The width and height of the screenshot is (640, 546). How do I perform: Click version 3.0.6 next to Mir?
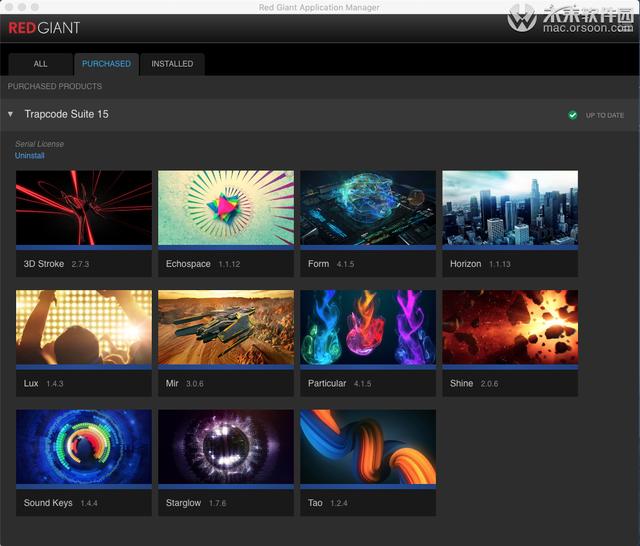point(195,384)
